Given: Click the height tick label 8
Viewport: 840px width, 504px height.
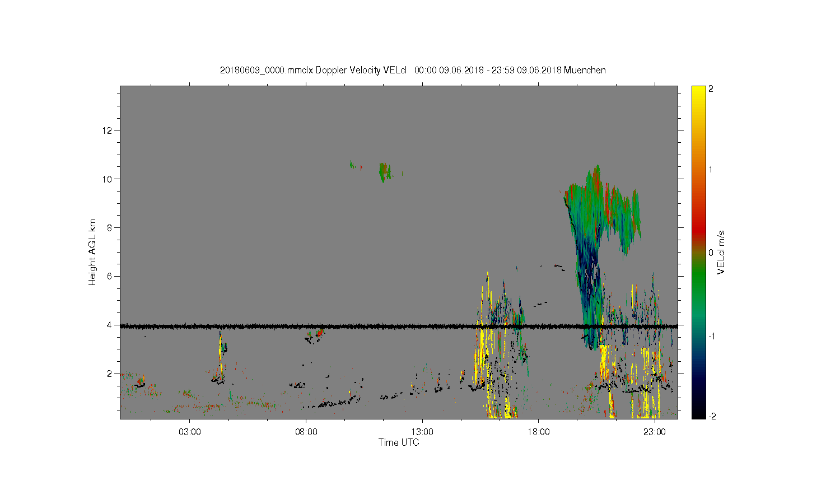Looking at the screenshot, I should (x=110, y=228).
